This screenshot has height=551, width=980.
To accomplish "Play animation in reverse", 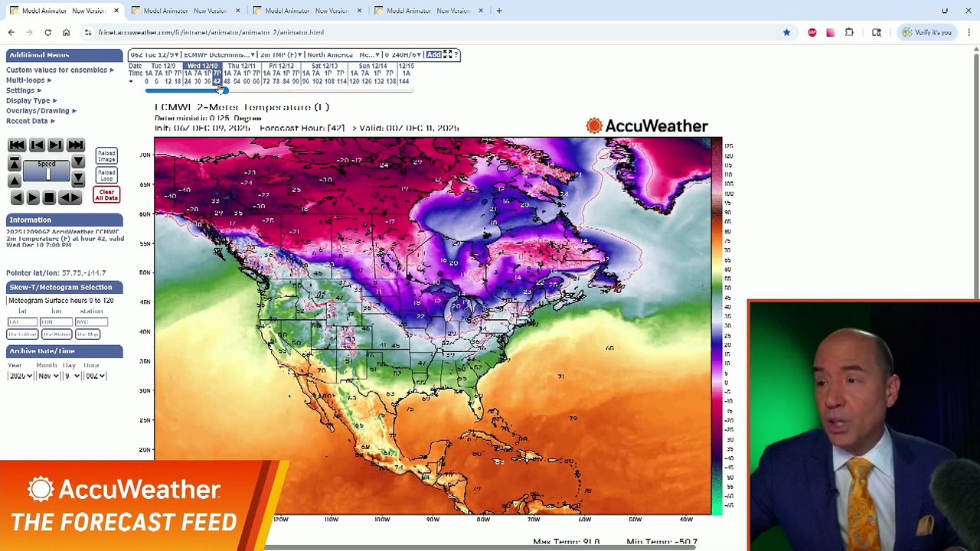I will tap(16, 197).
